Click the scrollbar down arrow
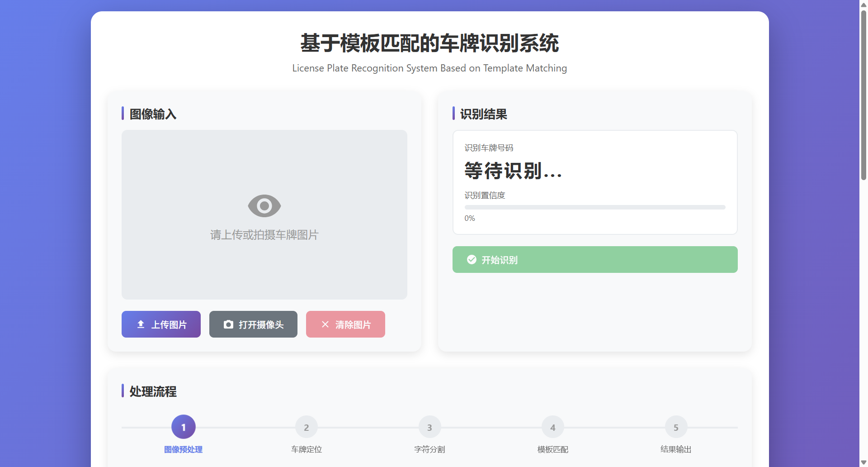Viewport: 868px width, 467px height. click(x=863, y=462)
